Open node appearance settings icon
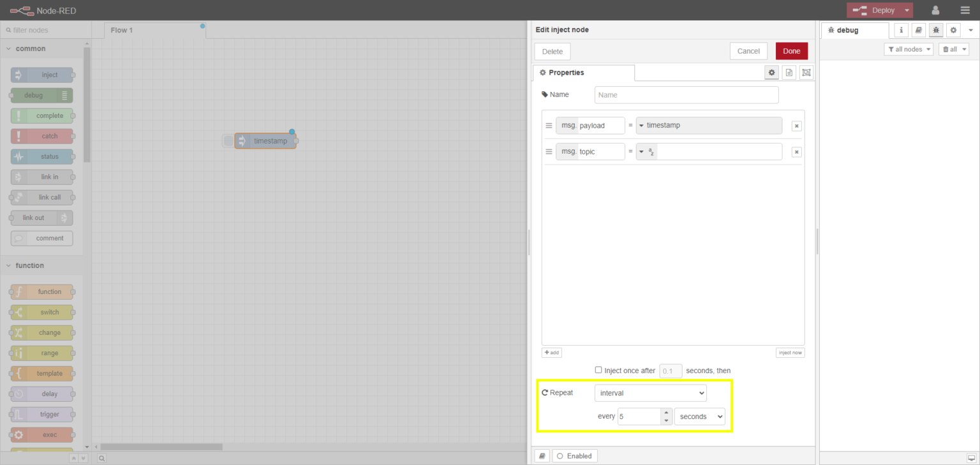Screen dimensions: 980x465 [806, 73]
